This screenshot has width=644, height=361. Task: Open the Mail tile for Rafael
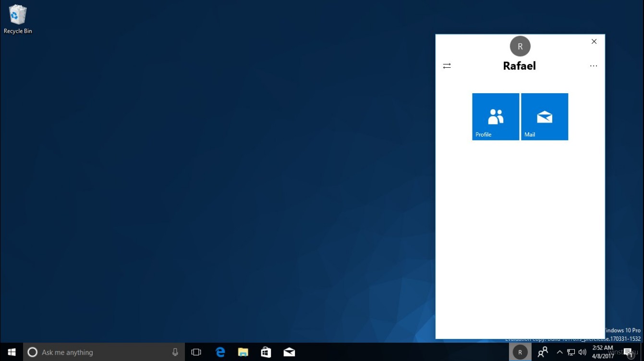pos(545,117)
